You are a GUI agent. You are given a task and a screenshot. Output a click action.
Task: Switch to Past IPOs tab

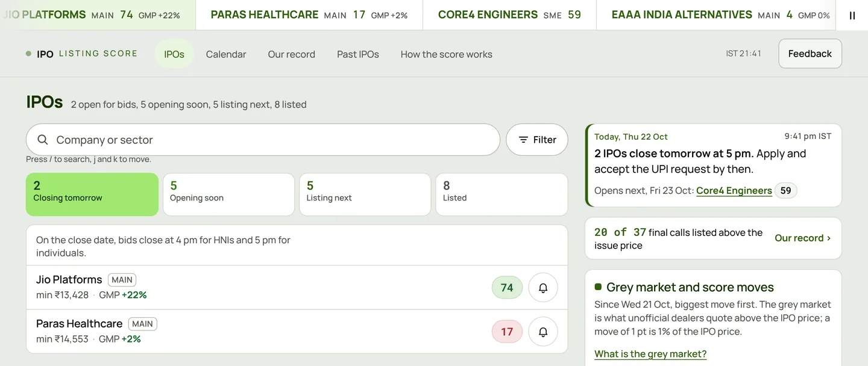(358, 54)
